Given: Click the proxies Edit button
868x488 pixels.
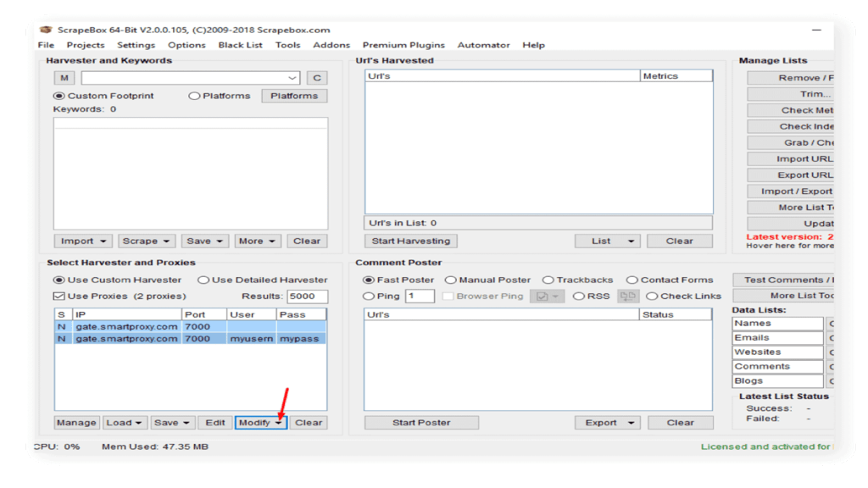Looking at the screenshot, I should 214,423.
